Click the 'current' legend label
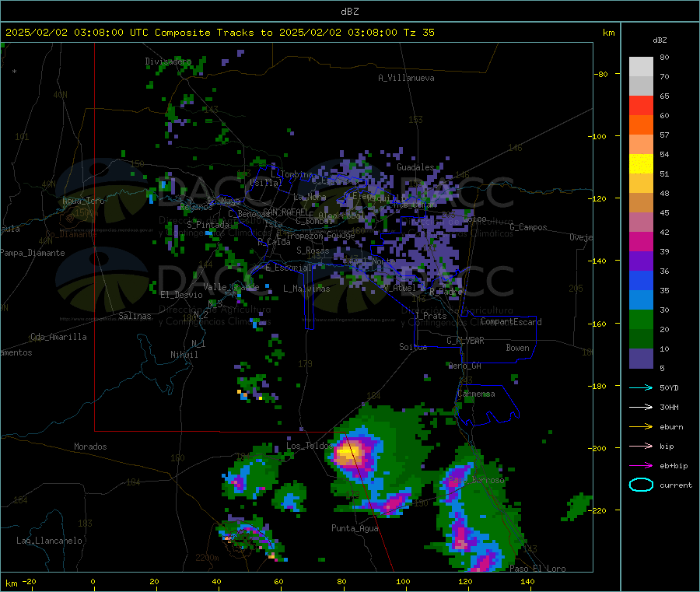 [x=676, y=485]
